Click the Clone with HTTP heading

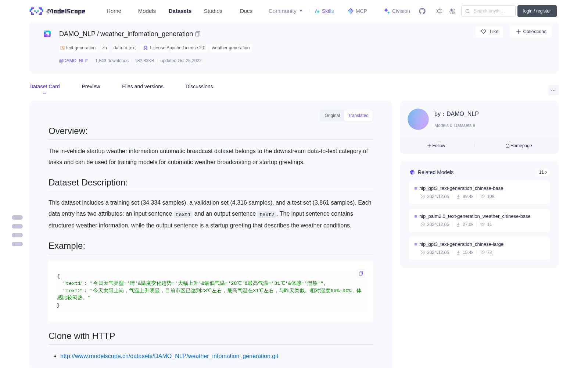[82, 336]
